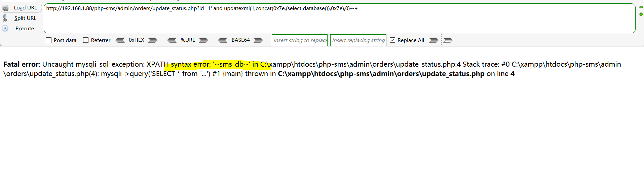Click the left arrow beside 0xHEX
This screenshot has height=173, width=644.
pos(120,40)
